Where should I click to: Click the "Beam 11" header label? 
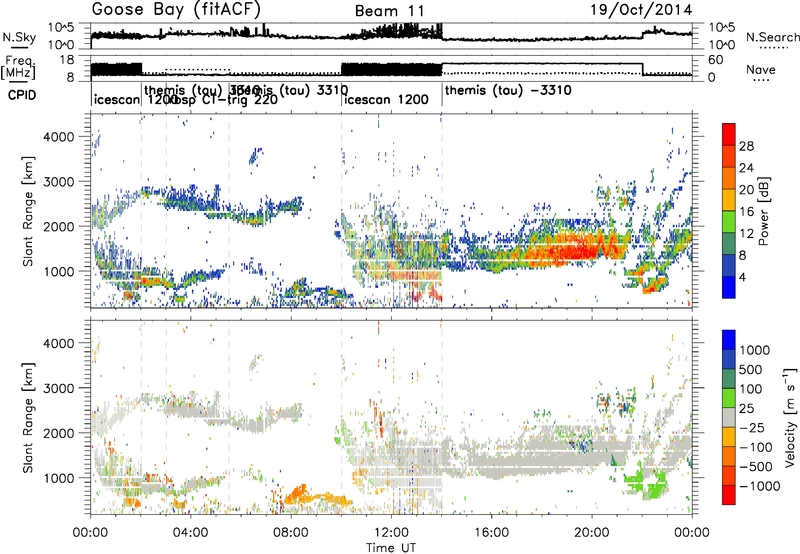click(389, 11)
